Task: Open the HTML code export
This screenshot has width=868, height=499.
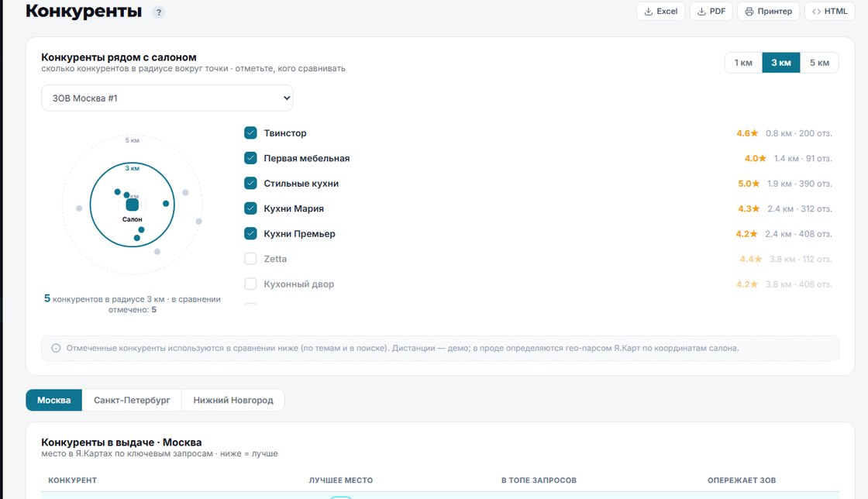Action: pyautogui.click(x=829, y=11)
